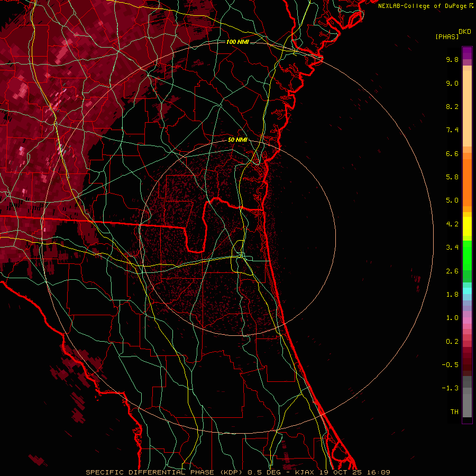476x476 pixels.
Task: Click the 5.8 value on the color scale
Action: 452,177
